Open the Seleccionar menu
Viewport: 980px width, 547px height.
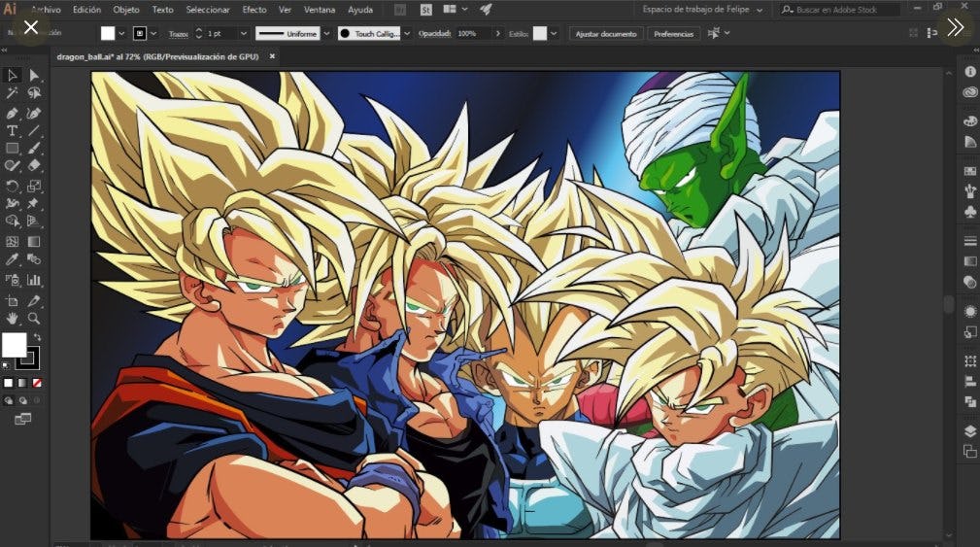tap(208, 10)
